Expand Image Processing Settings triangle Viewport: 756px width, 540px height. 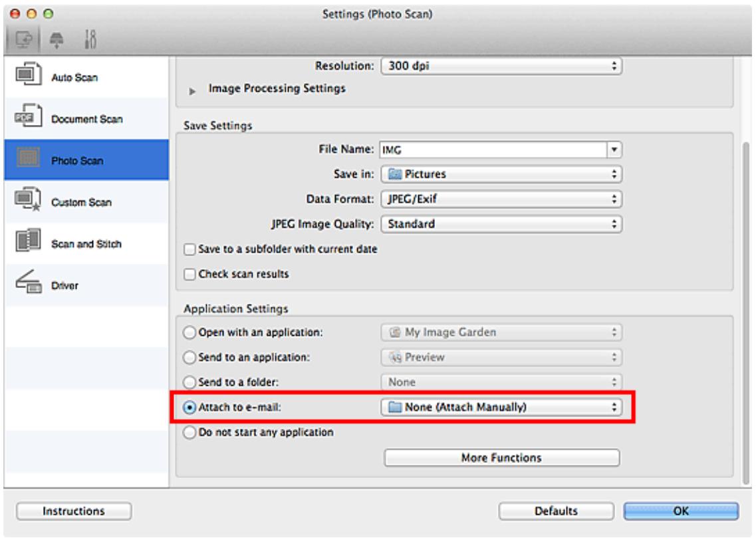click(x=192, y=90)
